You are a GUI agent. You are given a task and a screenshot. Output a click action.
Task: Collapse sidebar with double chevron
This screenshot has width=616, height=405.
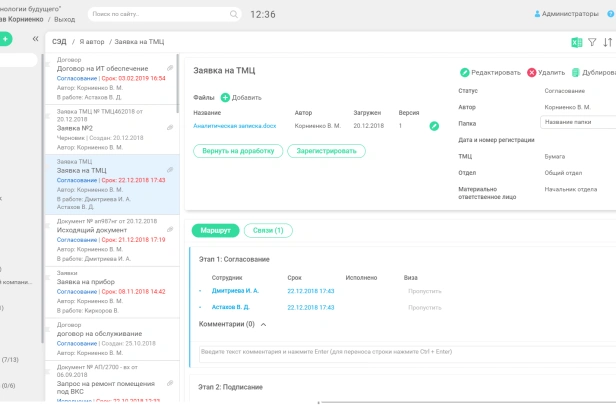(36, 39)
